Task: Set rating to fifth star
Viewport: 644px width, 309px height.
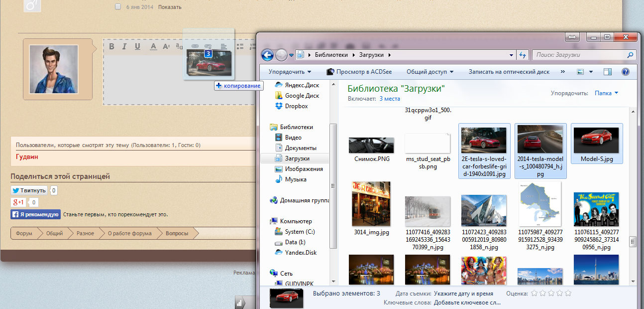Action: click(568, 294)
